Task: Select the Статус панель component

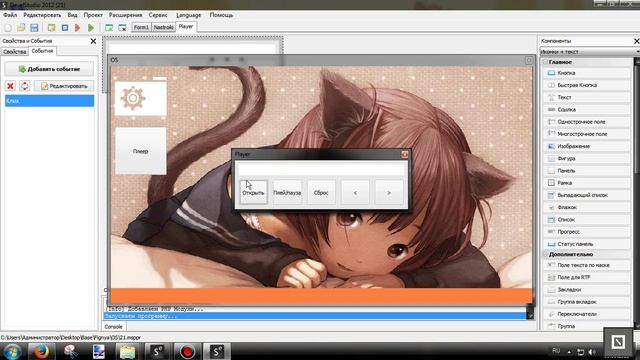Action: pos(587,244)
